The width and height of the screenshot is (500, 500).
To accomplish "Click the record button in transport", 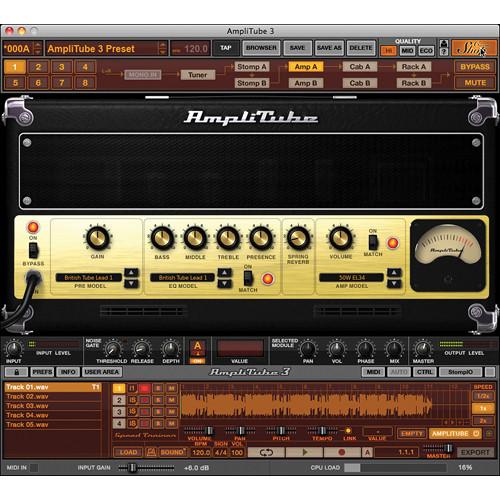I will pyautogui.click(x=342, y=452).
